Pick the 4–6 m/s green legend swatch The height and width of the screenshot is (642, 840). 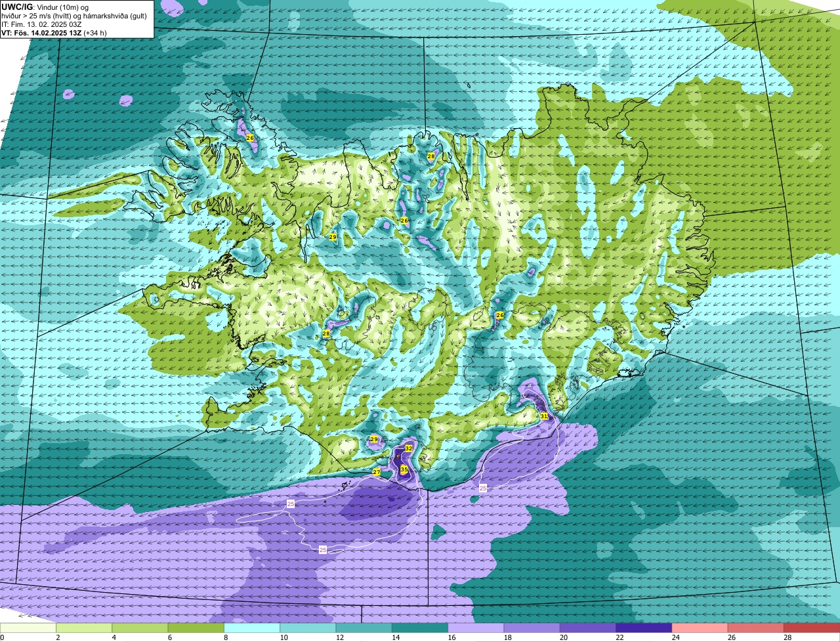140,628
